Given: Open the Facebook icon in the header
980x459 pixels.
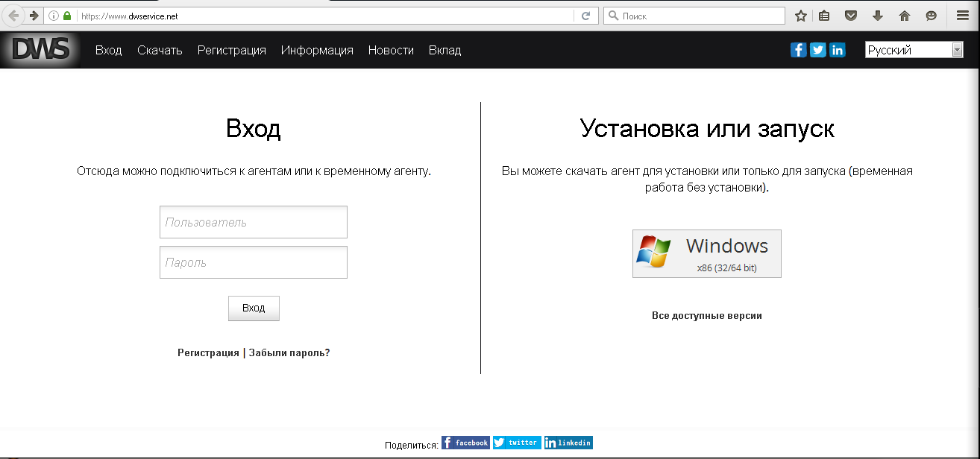Looking at the screenshot, I should [x=798, y=50].
